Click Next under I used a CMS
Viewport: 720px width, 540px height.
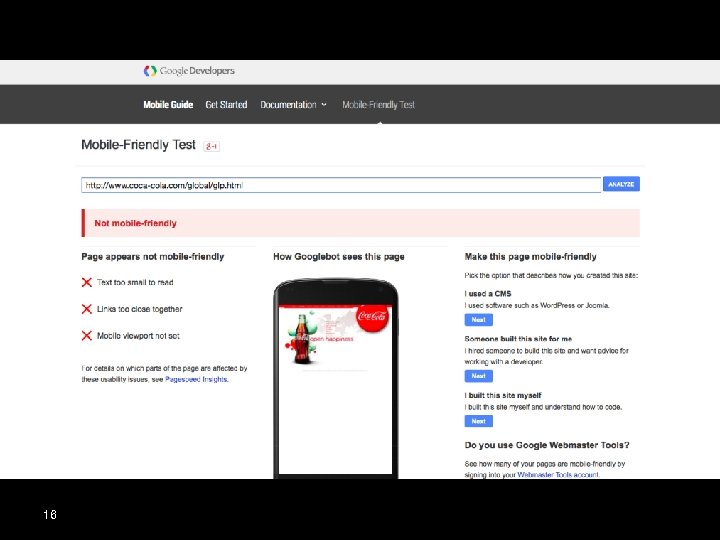pos(478,320)
